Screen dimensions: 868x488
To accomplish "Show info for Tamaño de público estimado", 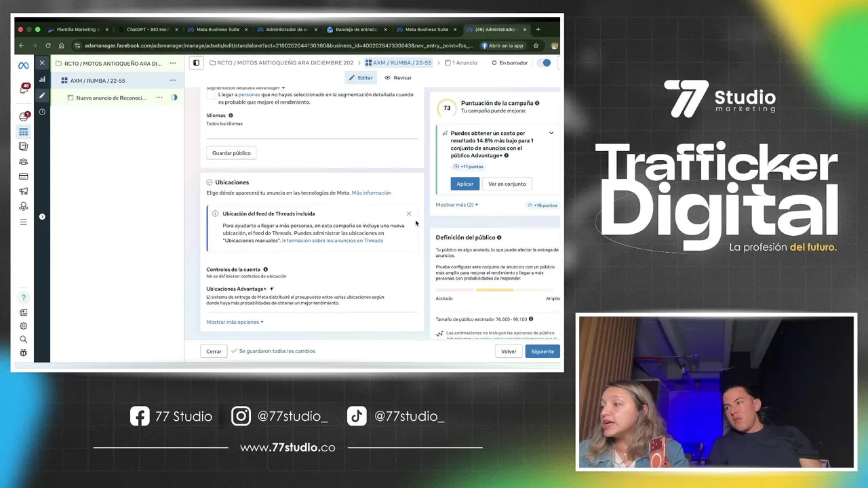I will coord(531,319).
